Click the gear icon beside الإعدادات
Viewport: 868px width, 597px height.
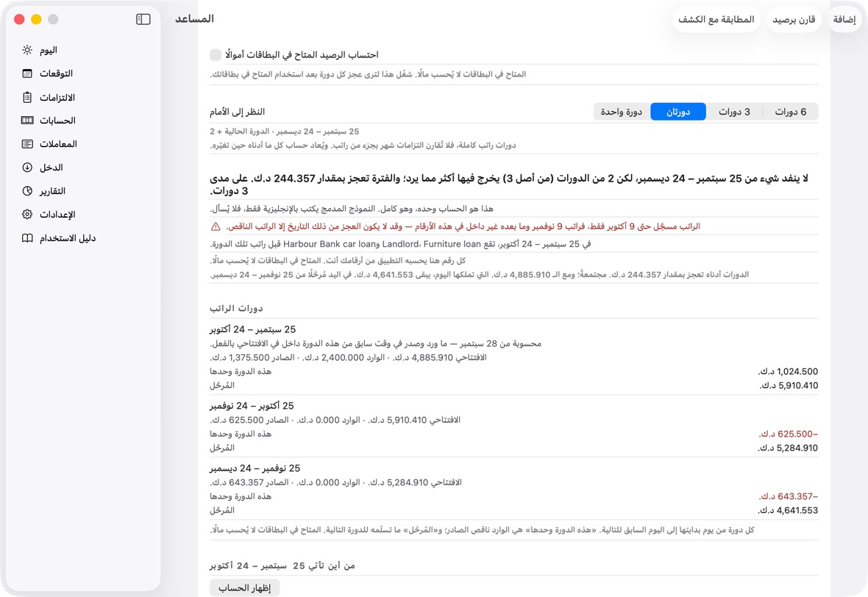click(x=27, y=214)
